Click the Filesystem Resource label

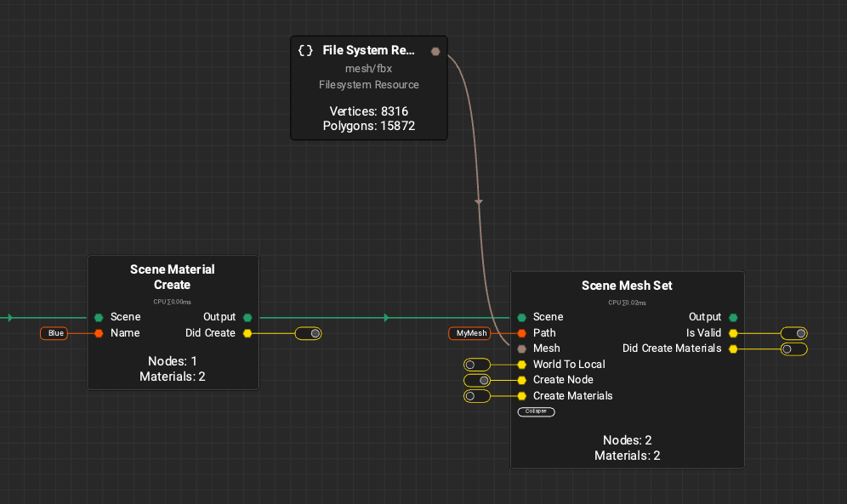tap(368, 85)
